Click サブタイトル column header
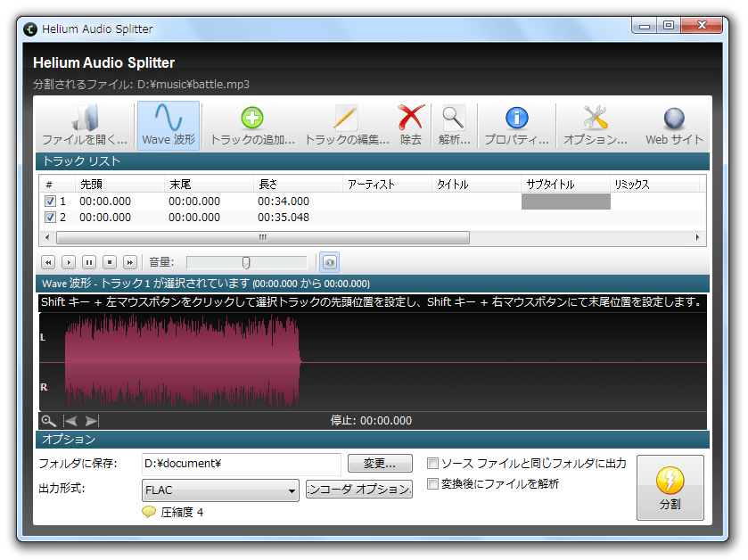748x560 pixels. coord(566,184)
